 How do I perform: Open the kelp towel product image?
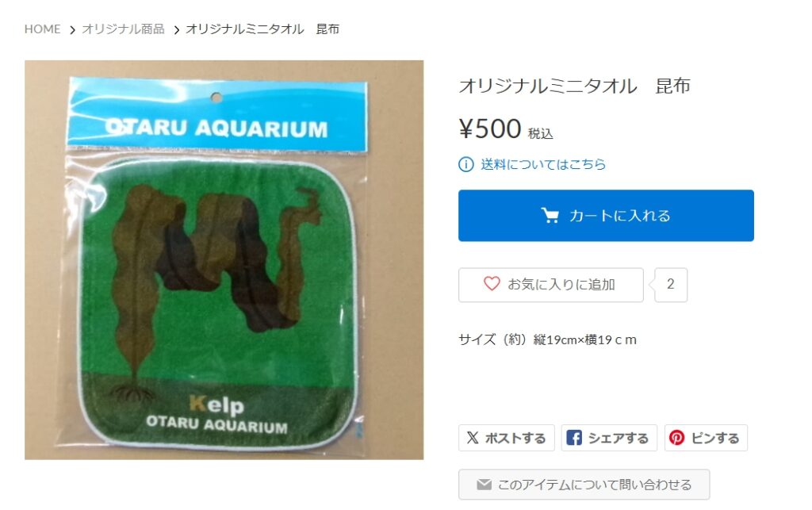pyautogui.click(x=224, y=260)
